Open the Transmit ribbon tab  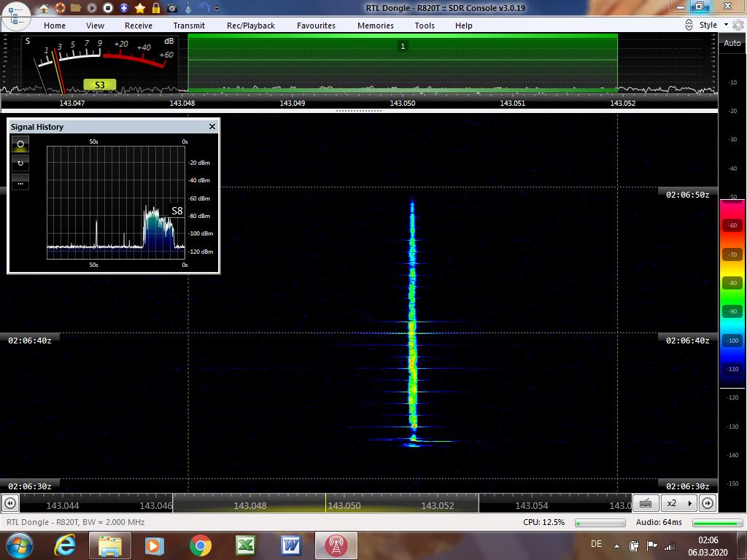click(189, 26)
